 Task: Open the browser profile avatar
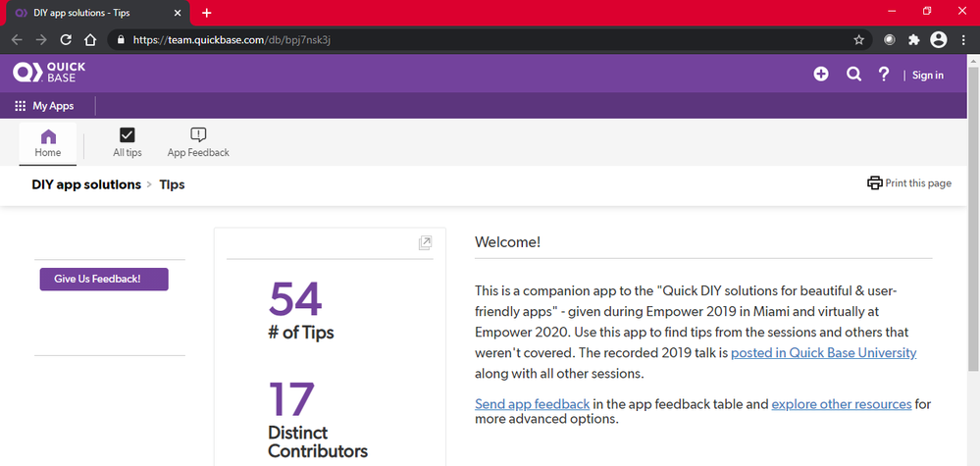click(938, 40)
